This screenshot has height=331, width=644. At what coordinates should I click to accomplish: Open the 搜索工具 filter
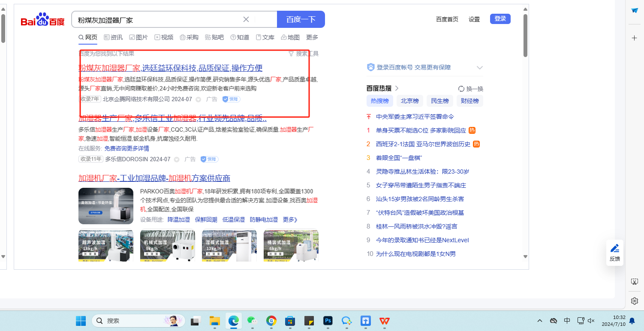pyautogui.click(x=304, y=54)
